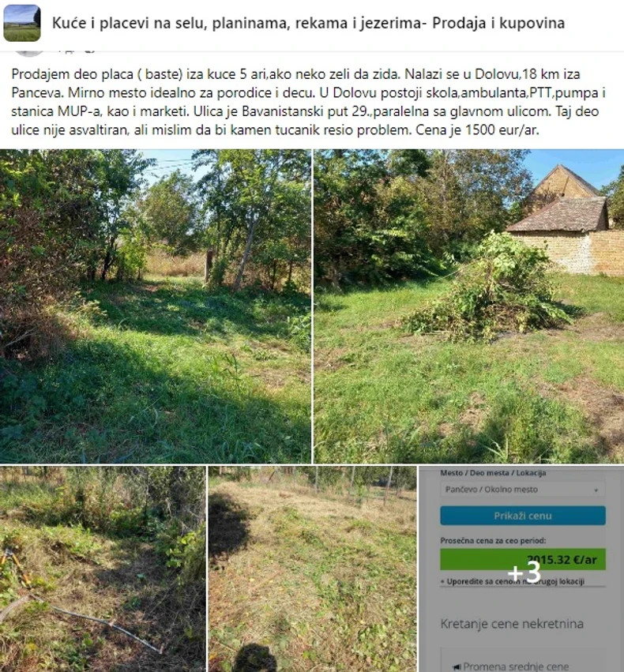Click the +3 overlay to see more photos
Image resolution: width=624 pixels, height=672 pixels.
523,572
